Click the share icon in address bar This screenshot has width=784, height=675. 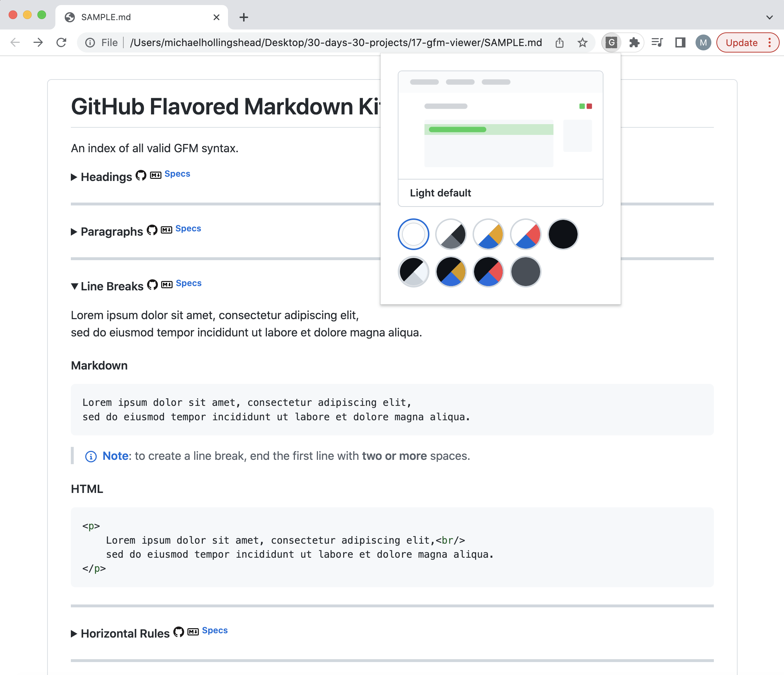pos(560,42)
